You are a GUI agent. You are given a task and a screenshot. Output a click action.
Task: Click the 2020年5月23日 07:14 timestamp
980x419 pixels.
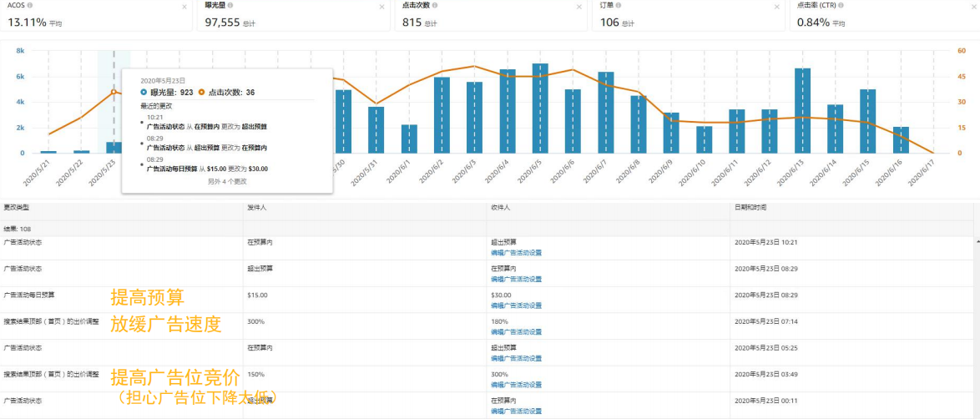[767, 321]
